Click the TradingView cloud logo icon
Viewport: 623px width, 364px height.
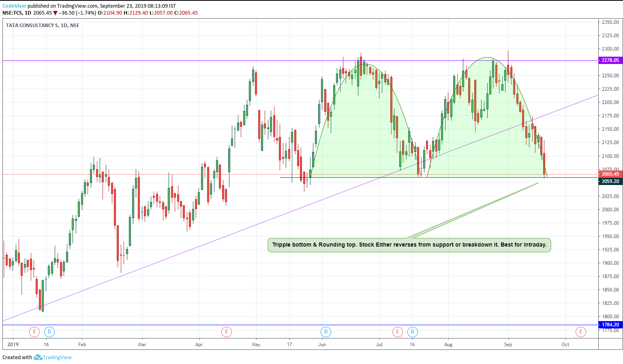(38, 357)
